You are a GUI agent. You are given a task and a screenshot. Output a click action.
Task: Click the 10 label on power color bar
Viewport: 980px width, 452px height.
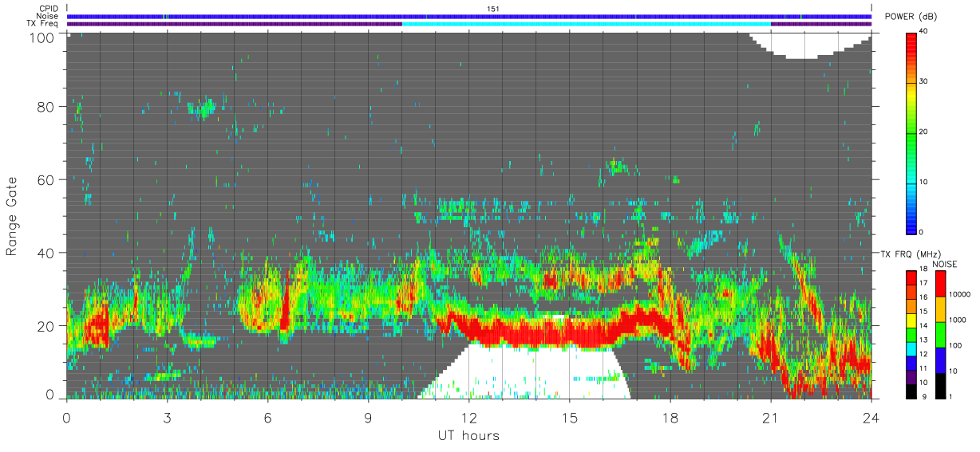tap(924, 183)
